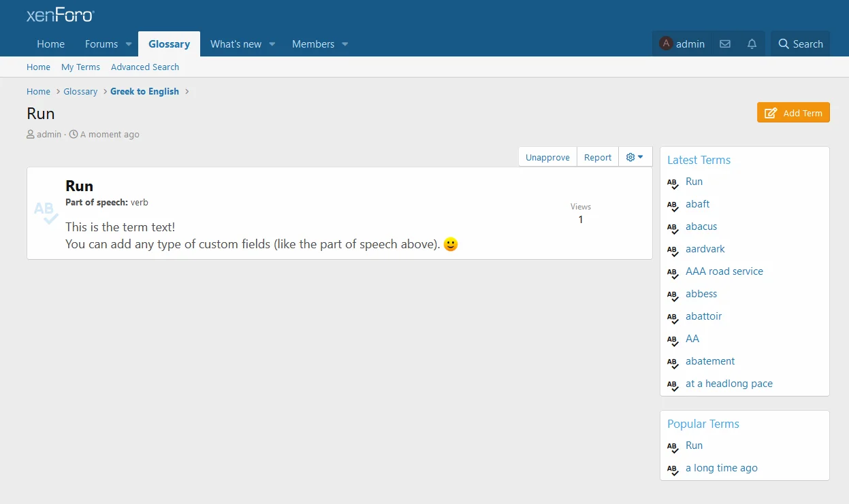
Task: Click the term icon beside Run in Popular Terms
Action: click(x=673, y=446)
